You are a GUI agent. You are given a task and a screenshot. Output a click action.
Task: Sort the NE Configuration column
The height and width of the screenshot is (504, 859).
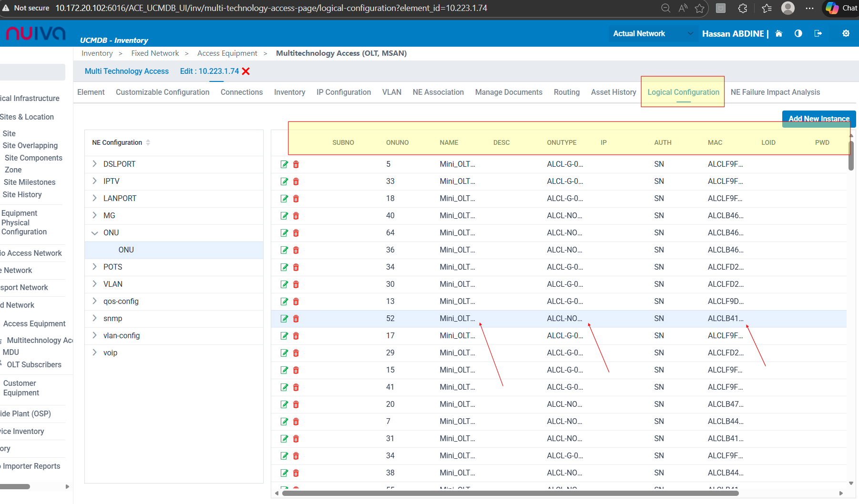click(148, 142)
